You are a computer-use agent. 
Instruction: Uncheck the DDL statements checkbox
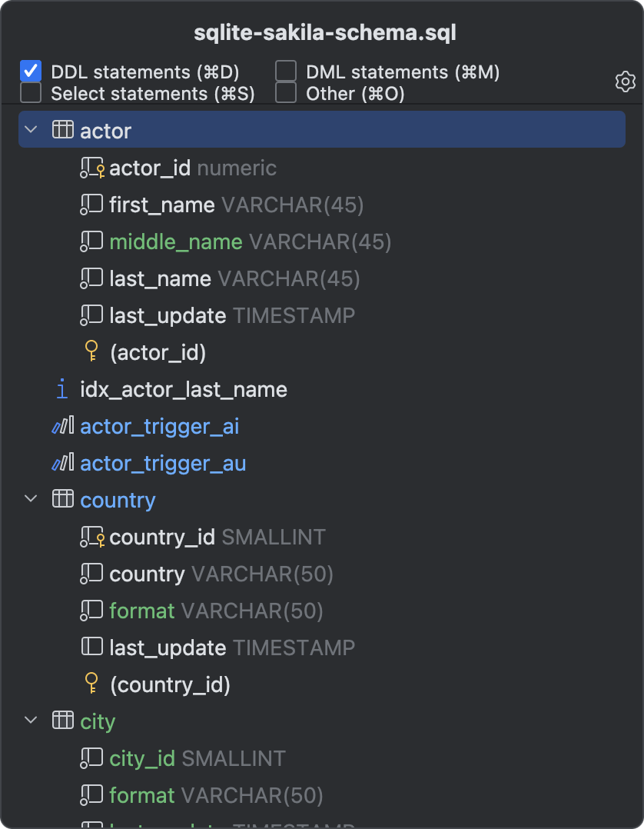[29, 71]
